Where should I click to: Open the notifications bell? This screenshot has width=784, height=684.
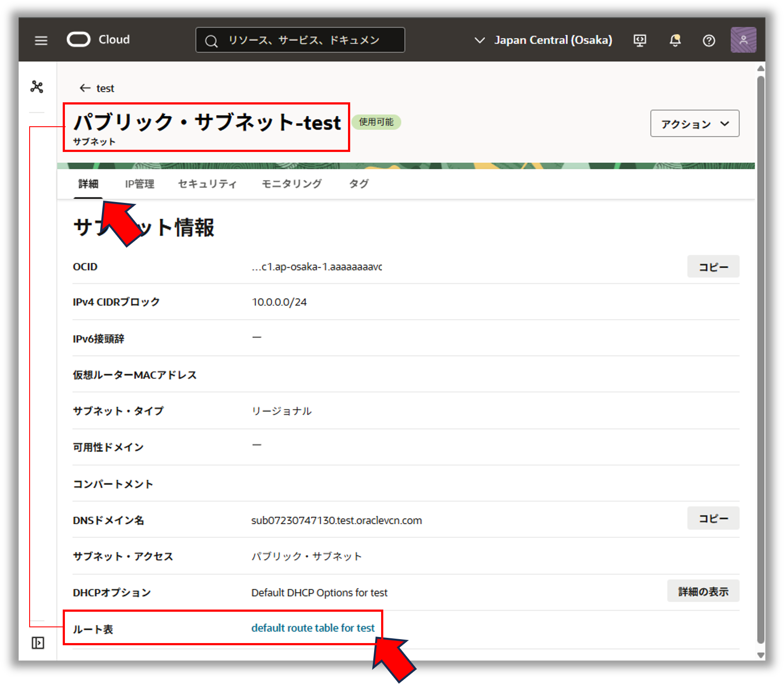pyautogui.click(x=675, y=40)
